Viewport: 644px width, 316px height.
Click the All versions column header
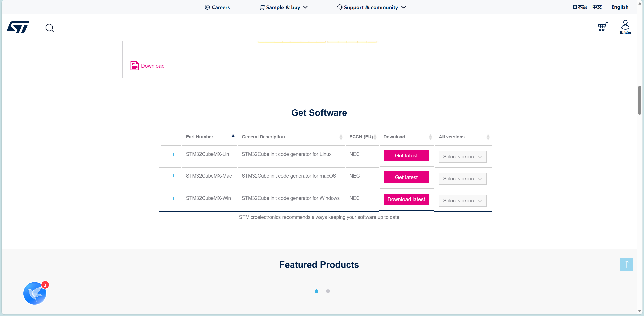tap(452, 137)
